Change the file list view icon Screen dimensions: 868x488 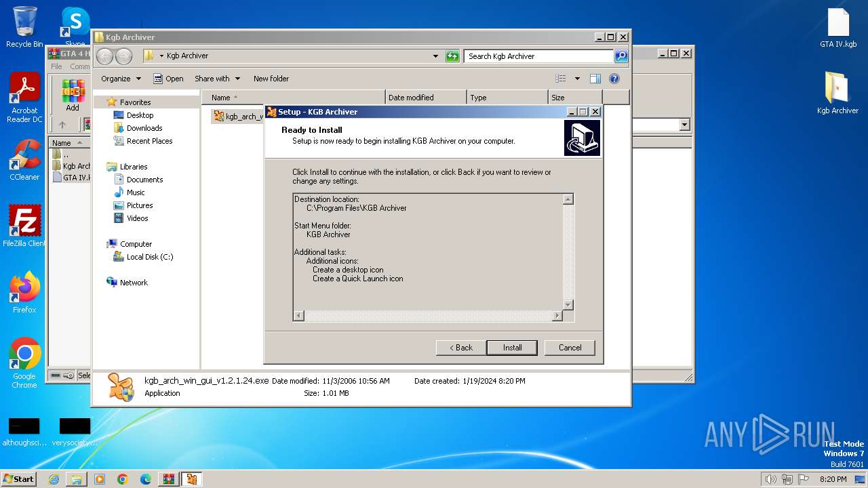point(561,79)
